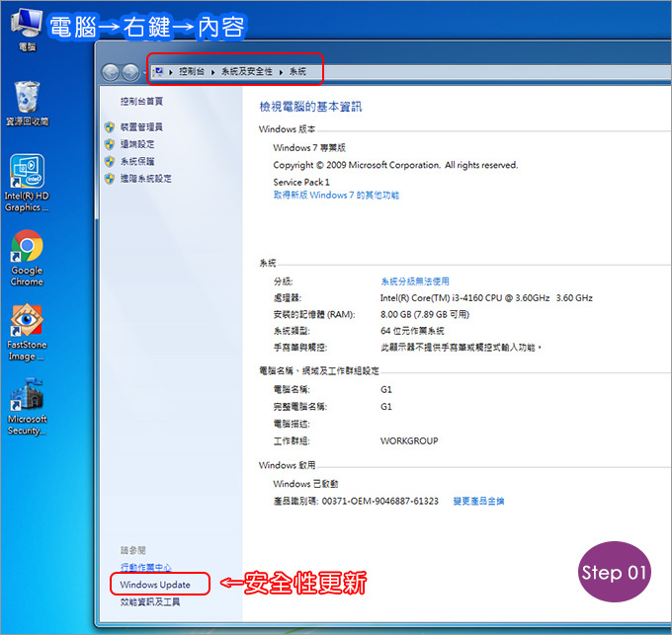Click Windows 已啟動 status text

(305, 484)
